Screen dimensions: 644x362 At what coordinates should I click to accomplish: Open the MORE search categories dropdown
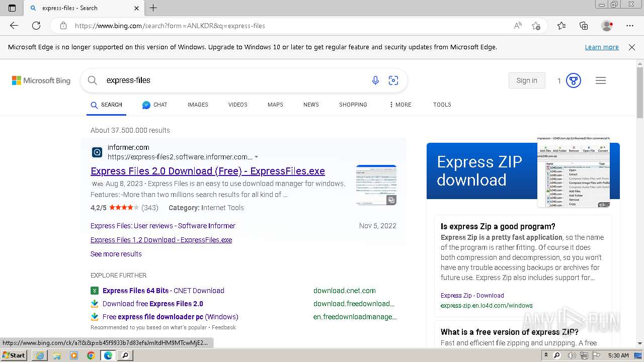coord(400,105)
